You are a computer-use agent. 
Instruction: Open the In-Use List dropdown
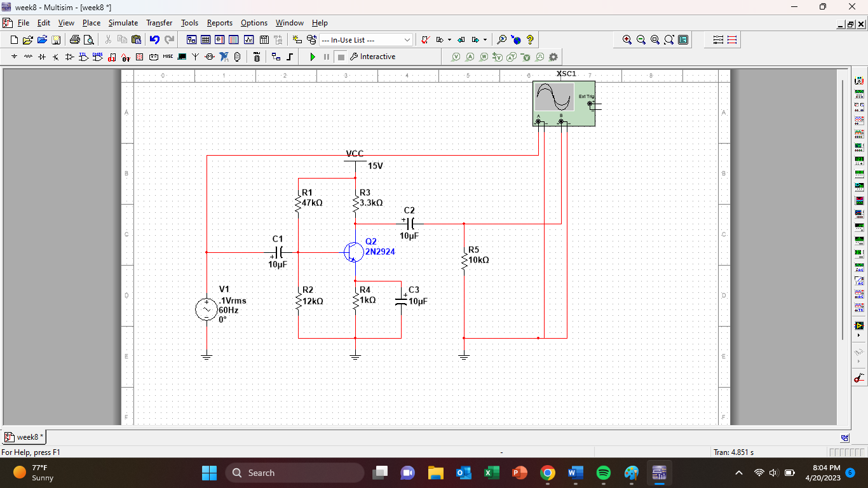click(x=407, y=40)
